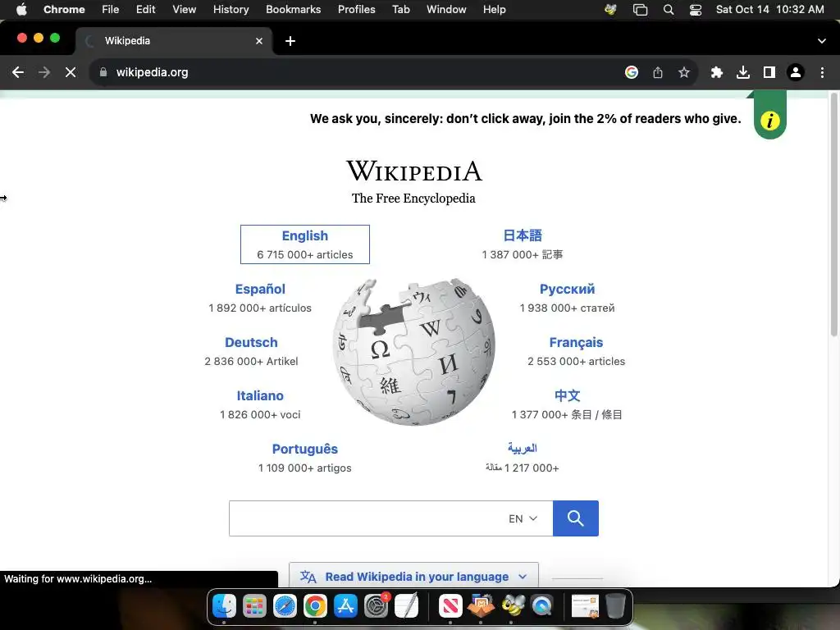The image size is (840, 630).
Task: Click the Wikipedia globe logo
Action: click(414, 351)
